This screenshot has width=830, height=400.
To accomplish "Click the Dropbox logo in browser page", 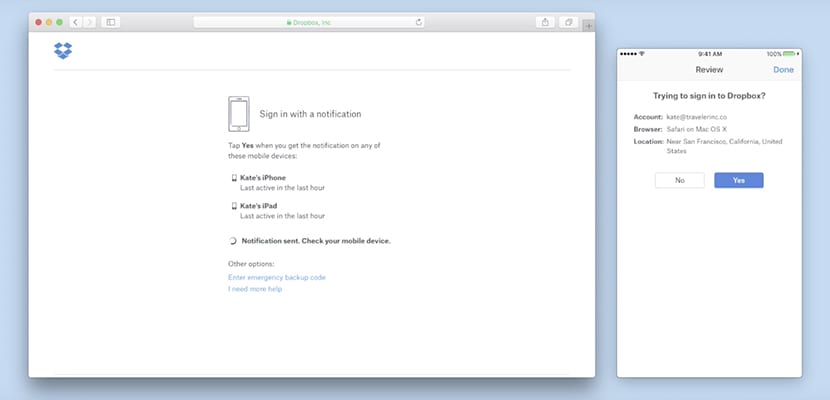I will point(63,51).
